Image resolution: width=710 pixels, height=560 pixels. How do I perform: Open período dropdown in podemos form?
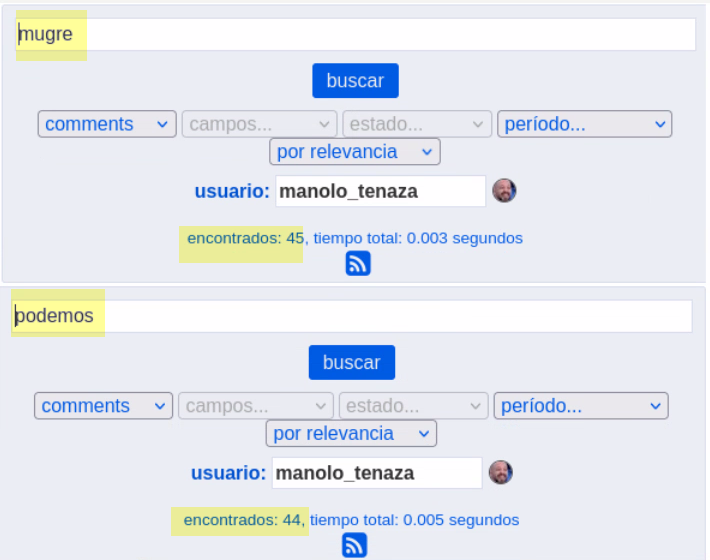click(581, 406)
